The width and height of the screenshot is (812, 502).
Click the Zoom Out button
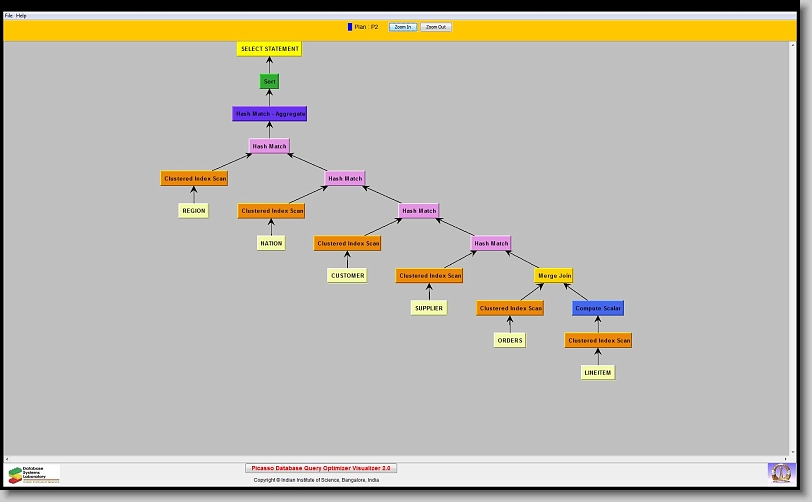coord(436,27)
